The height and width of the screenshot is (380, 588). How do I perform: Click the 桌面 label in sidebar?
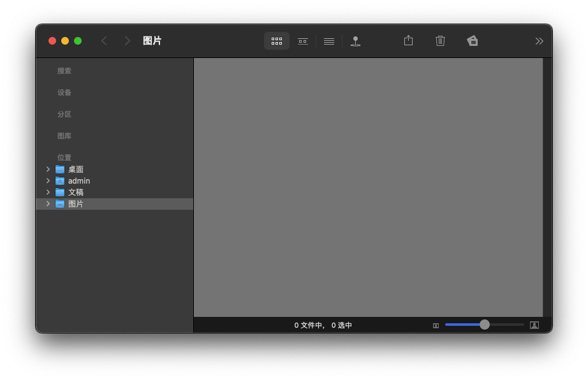click(76, 170)
